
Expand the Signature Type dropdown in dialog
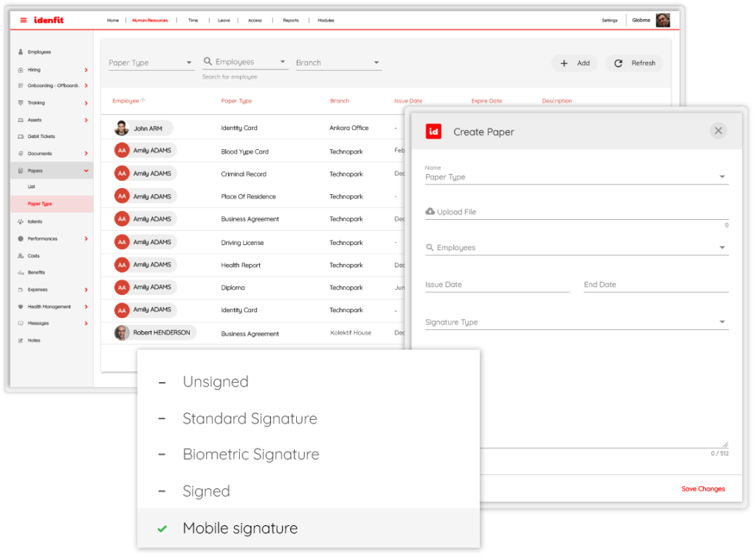click(x=576, y=322)
